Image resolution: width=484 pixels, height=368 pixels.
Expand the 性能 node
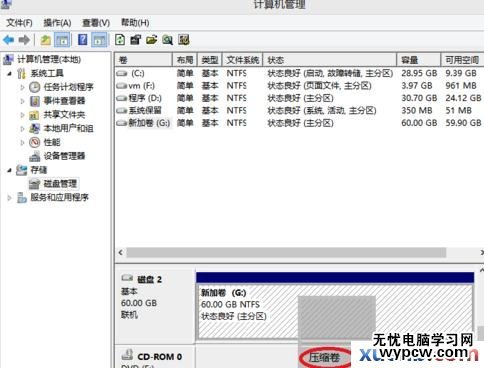[x=22, y=142]
